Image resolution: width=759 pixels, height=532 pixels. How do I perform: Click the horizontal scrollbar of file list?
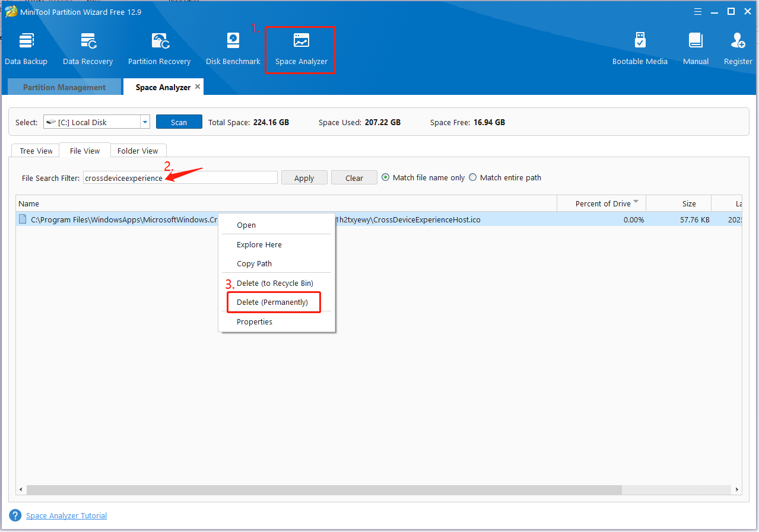pos(324,490)
